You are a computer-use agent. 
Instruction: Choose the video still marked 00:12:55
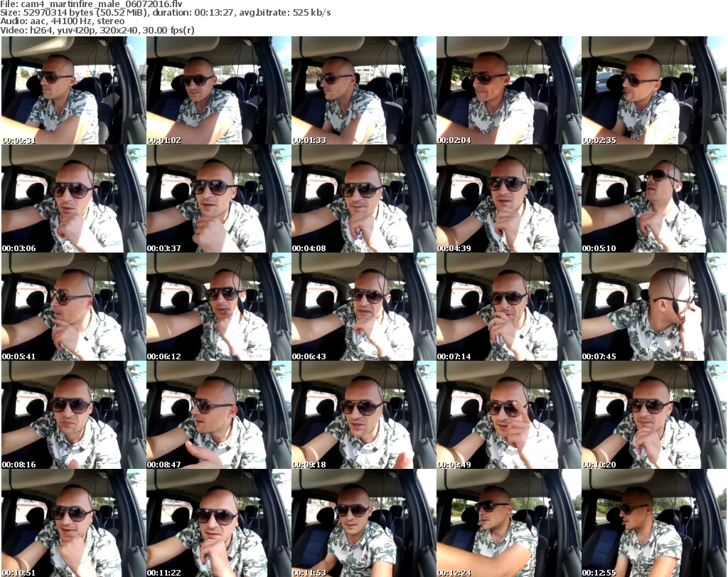pos(654,523)
